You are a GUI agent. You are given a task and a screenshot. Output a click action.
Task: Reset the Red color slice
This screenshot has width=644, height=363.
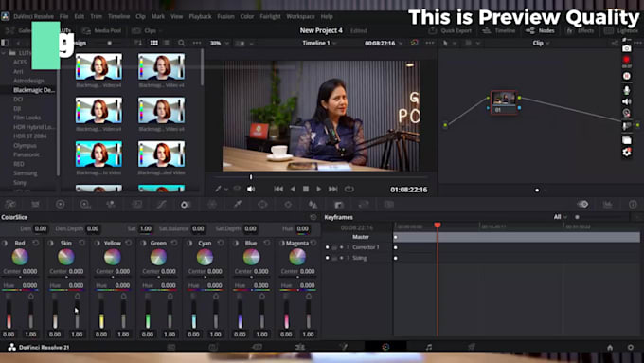pyautogui.click(x=36, y=243)
